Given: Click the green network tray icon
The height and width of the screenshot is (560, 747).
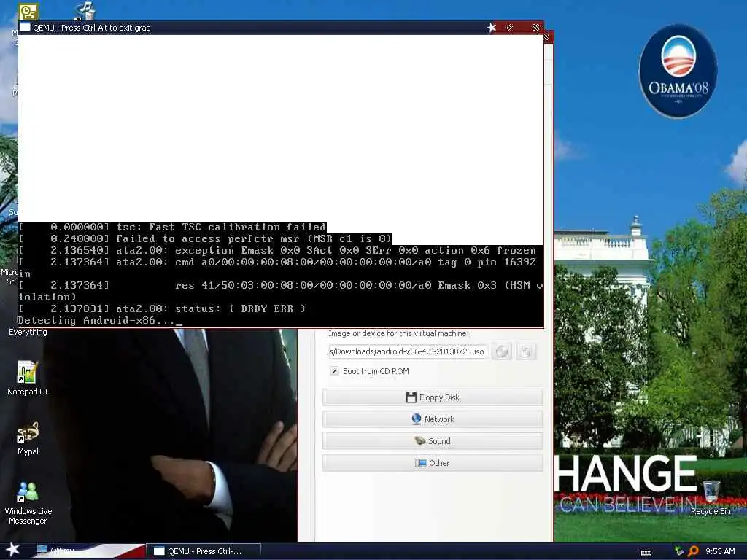Looking at the screenshot, I should pyautogui.click(x=679, y=551).
